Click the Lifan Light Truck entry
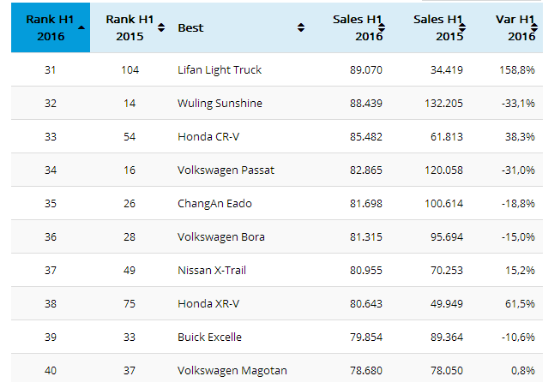 (x=219, y=70)
